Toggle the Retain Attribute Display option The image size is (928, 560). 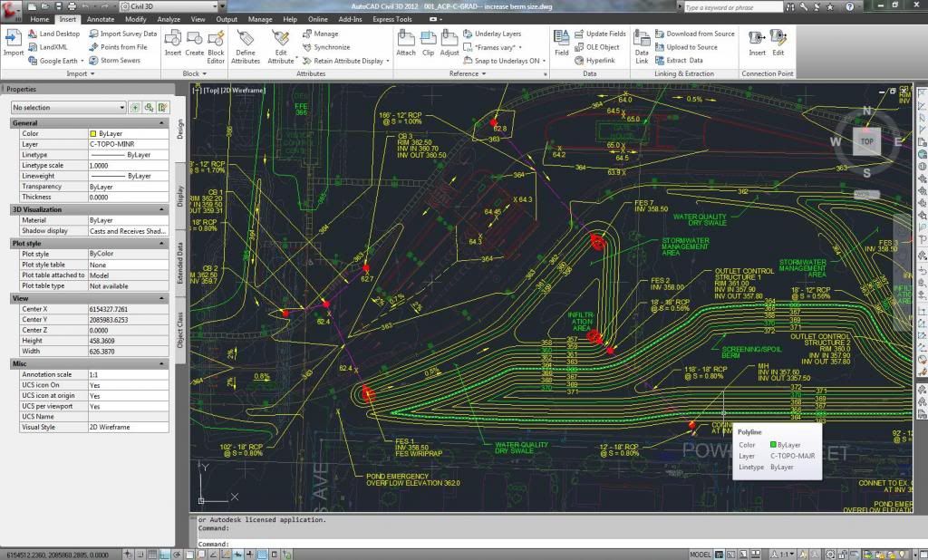tap(348, 61)
